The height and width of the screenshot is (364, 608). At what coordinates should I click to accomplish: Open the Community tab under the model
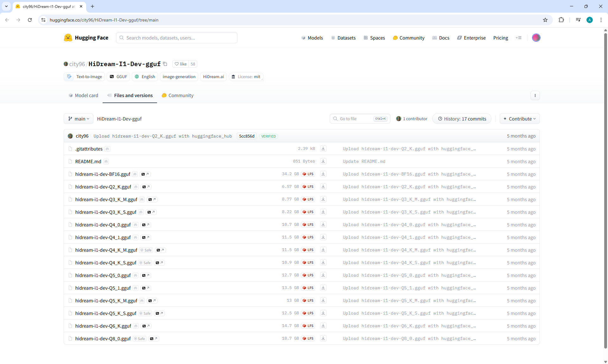177,96
